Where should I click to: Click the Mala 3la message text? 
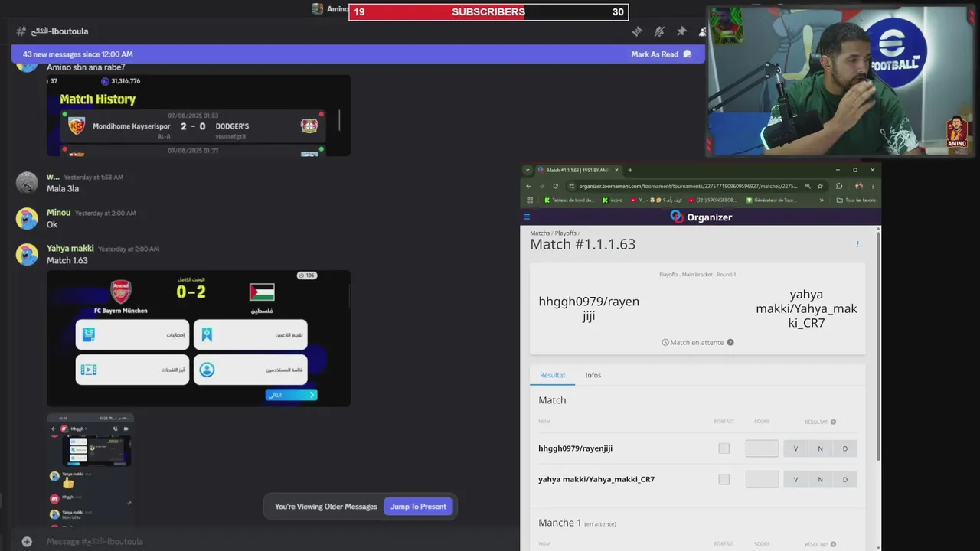[63, 189]
